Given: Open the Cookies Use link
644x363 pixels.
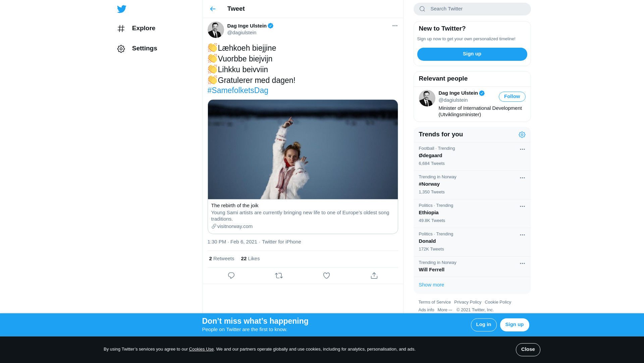Looking at the screenshot, I should pos(201,349).
